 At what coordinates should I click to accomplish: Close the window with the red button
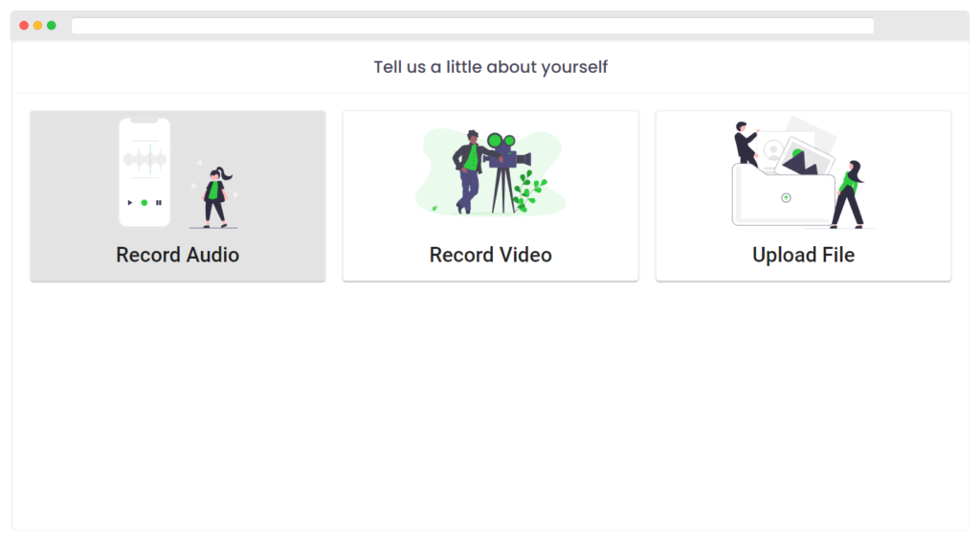(24, 26)
